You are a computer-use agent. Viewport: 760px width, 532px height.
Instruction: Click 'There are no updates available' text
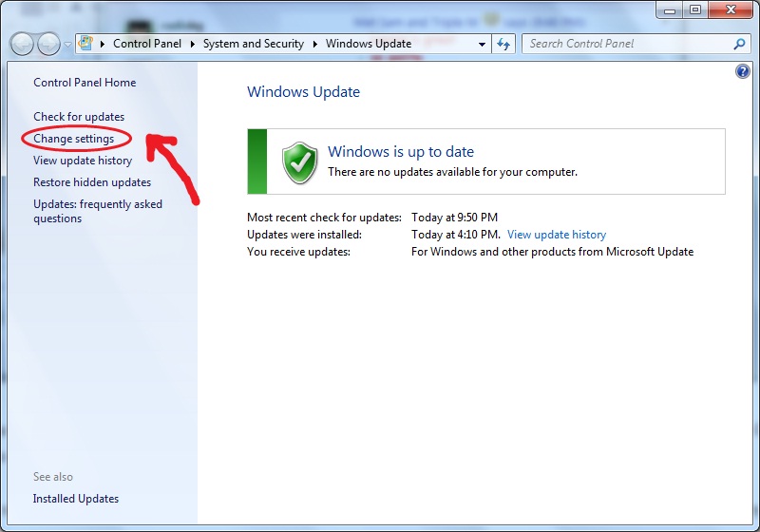(453, 172)
